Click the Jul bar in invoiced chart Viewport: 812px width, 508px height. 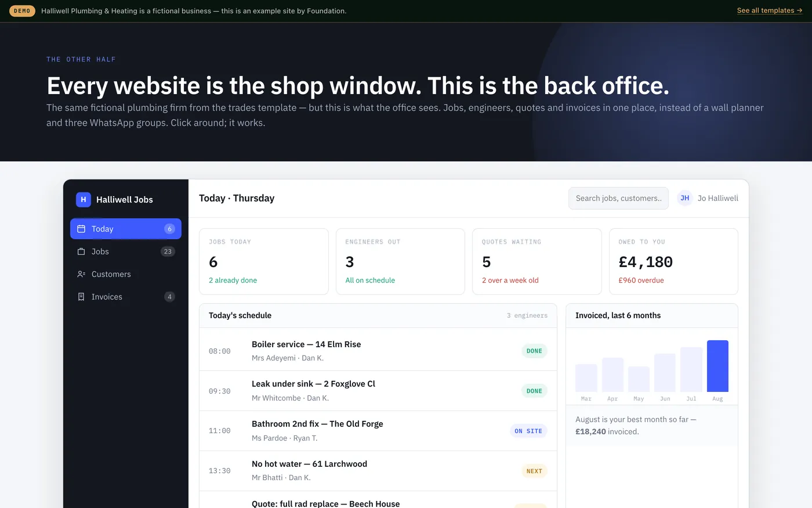coord(691,369)
